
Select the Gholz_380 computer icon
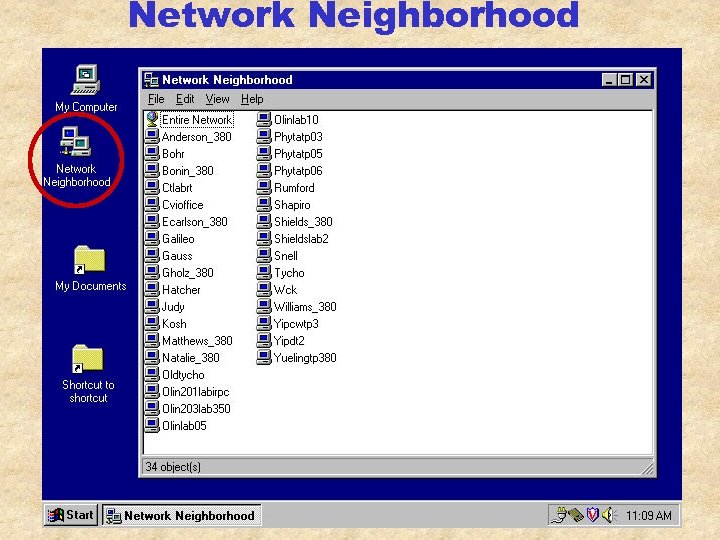pos(152,272)
